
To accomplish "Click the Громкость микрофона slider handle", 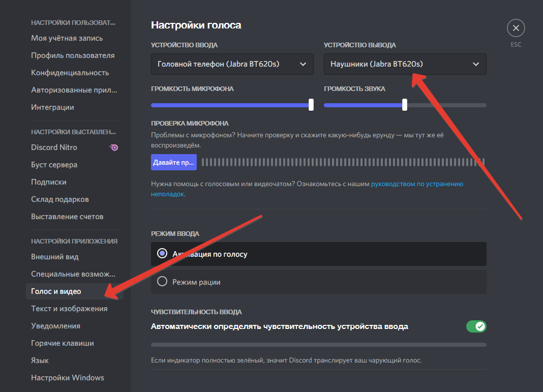I will [311, 105].
